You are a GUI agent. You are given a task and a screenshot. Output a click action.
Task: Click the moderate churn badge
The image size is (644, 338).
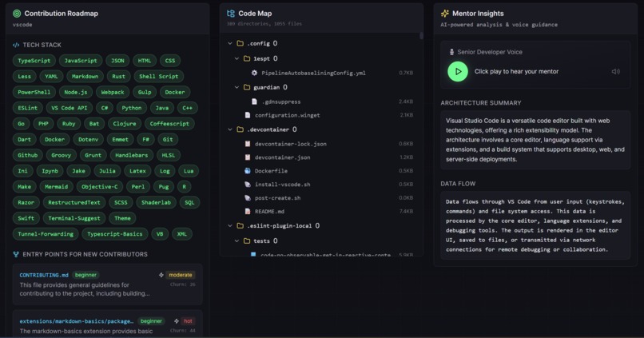181,275
